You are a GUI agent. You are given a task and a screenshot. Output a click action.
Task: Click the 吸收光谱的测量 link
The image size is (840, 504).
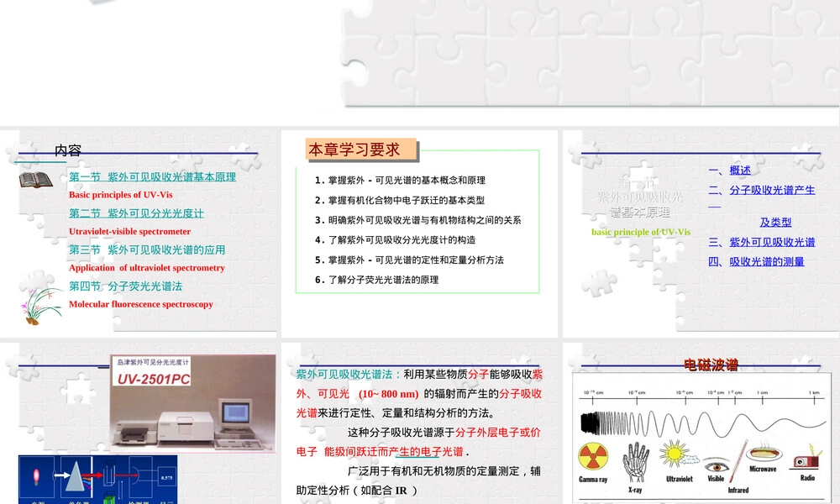tap(767, 262)
